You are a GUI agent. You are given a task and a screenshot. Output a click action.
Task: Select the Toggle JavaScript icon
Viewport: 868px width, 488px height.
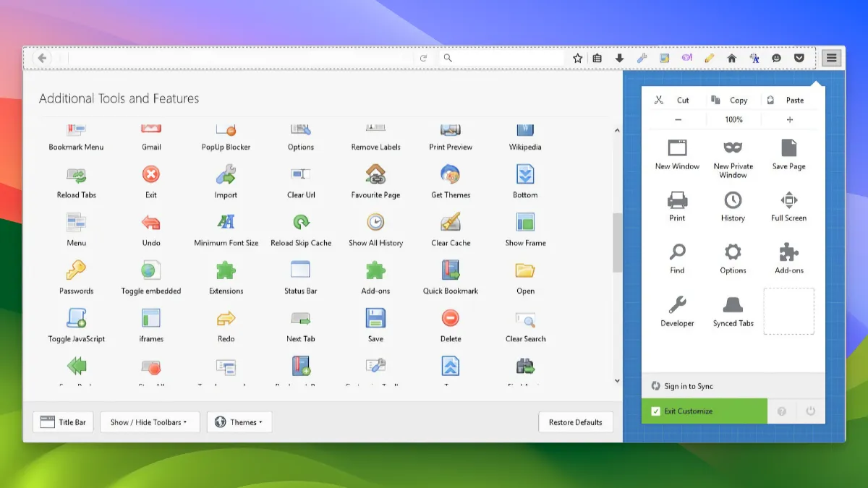click(77, 318)
